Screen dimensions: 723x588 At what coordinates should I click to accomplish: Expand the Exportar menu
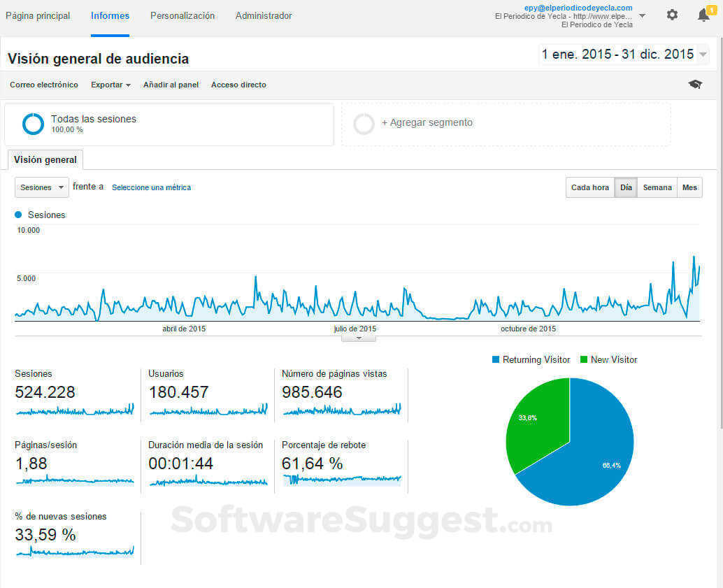tap(110, 85)
